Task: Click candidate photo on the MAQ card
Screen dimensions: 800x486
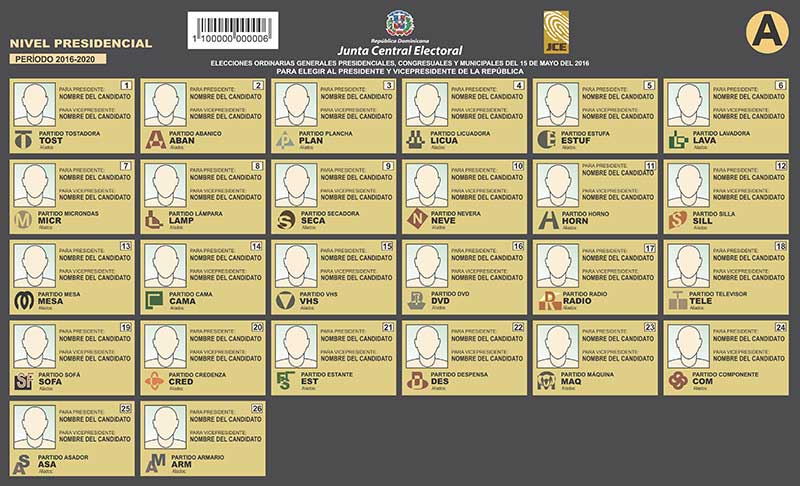Action: tap(558, 346)
